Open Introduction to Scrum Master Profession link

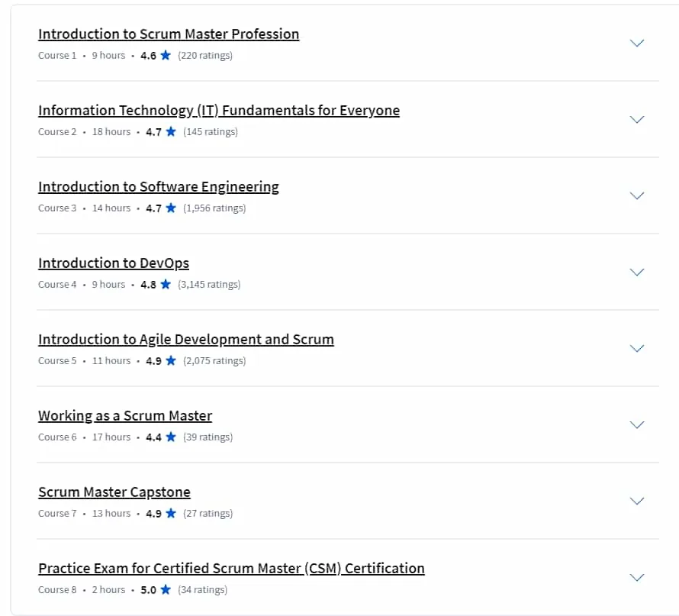(169, 34)
